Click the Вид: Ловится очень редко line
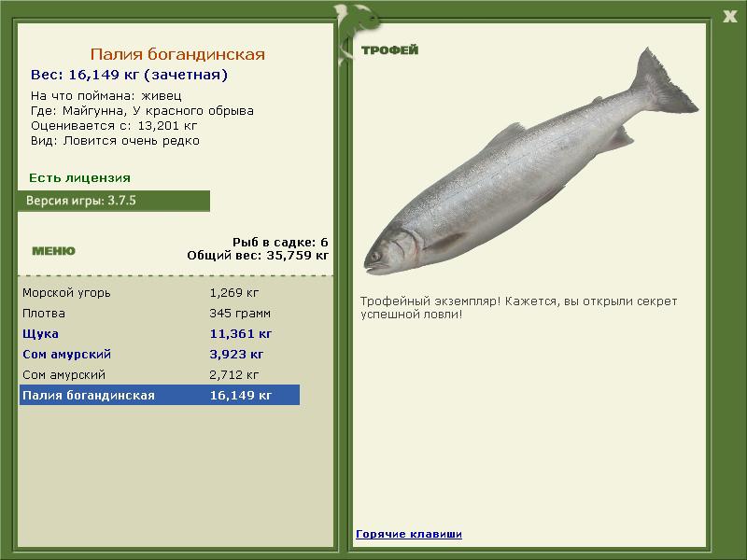The image size is (747, 560). [x=115, y=141]
